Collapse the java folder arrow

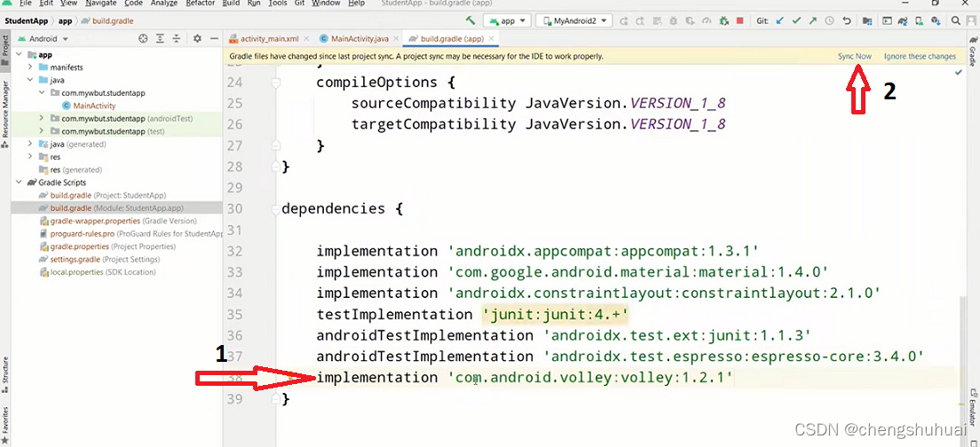pyautogui.click(x=30, y=80)
